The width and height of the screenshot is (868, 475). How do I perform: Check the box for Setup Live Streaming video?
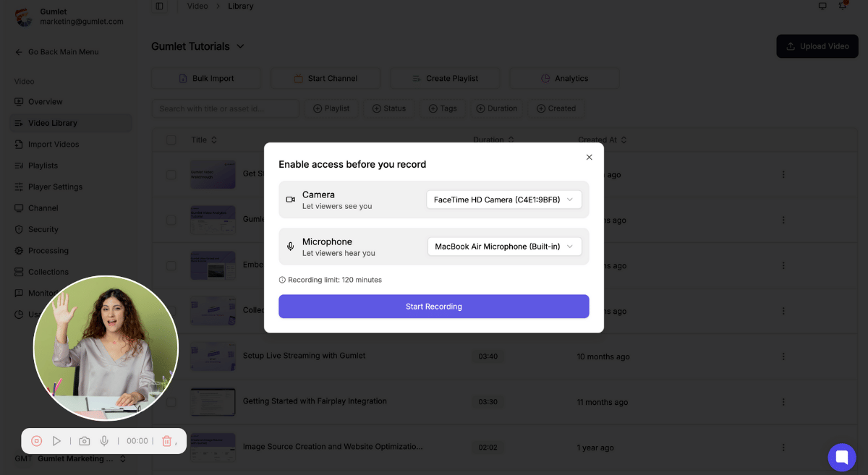pyautogui.click(x=171, y=356)
